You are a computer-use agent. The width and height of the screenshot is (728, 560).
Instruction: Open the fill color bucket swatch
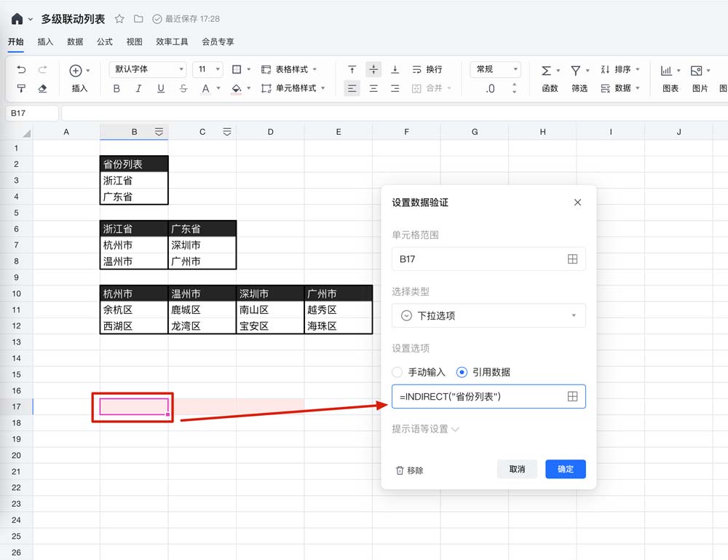(x=236, y=89)
